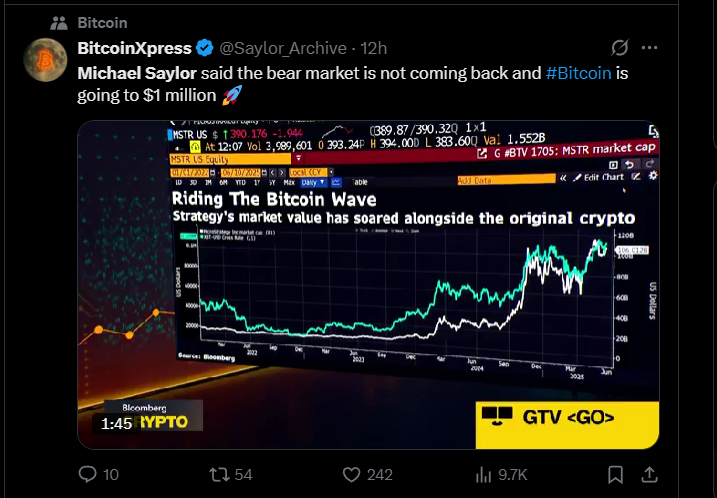Open the @Saylor_Archive handle
The width and height of the screenshot is (717, 498).
[x=283, y=48]
